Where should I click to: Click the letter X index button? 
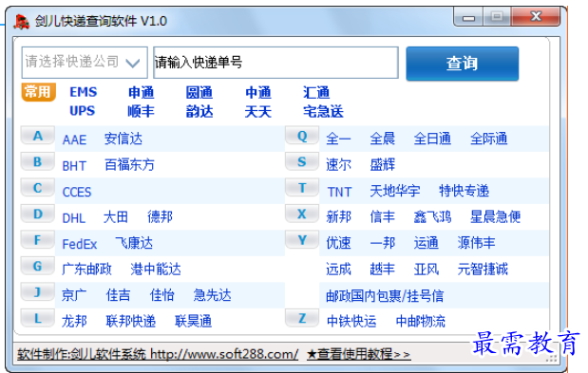[302, 214]
